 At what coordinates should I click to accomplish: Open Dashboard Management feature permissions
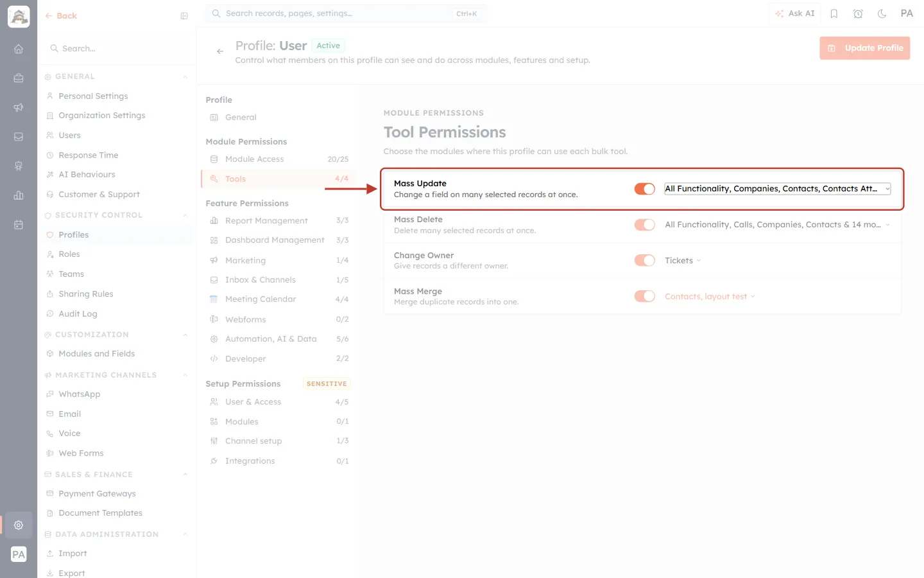point(278,240)
